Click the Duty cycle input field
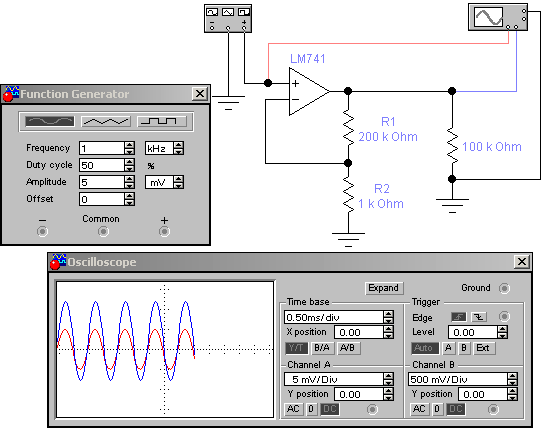Viewport: 548px width, 432px height. pos(102,165)
